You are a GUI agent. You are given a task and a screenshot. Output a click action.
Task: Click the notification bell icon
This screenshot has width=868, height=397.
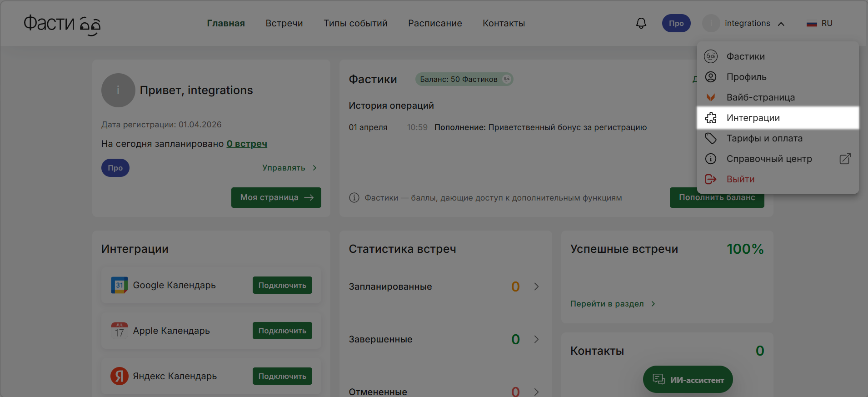click(641, 23)
